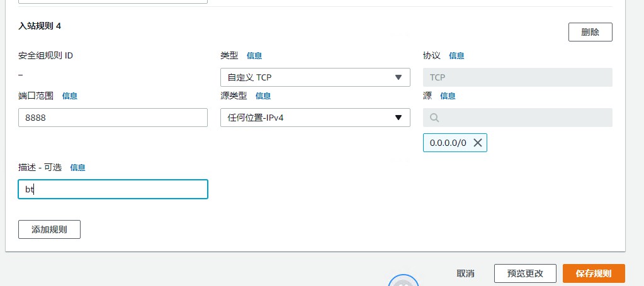Click the magnifier icon in the 源 search box

(434, 118)
